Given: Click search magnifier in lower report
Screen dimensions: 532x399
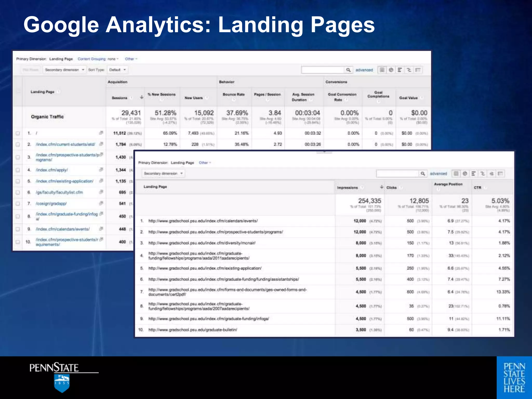Looking at the screenshot, I should point(423,174).
